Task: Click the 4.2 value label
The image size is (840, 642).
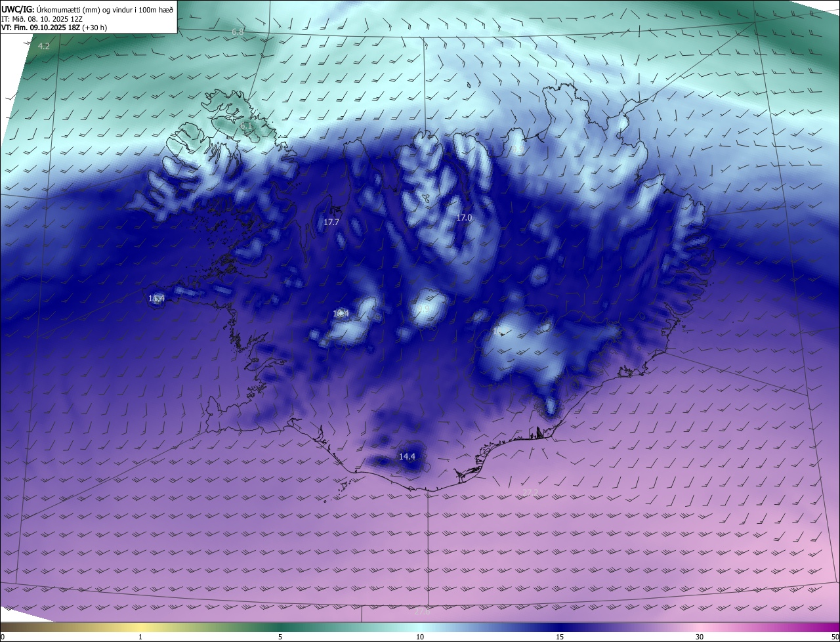Action: (44, 46)
